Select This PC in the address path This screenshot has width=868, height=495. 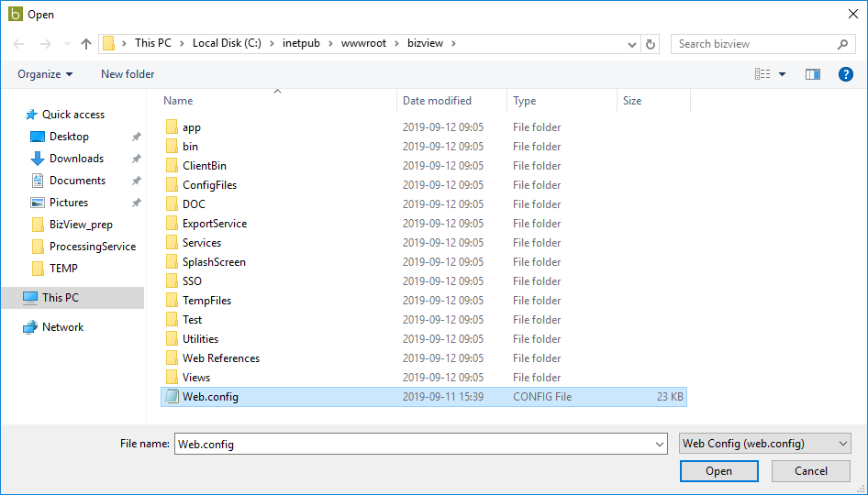pos(153,43)
